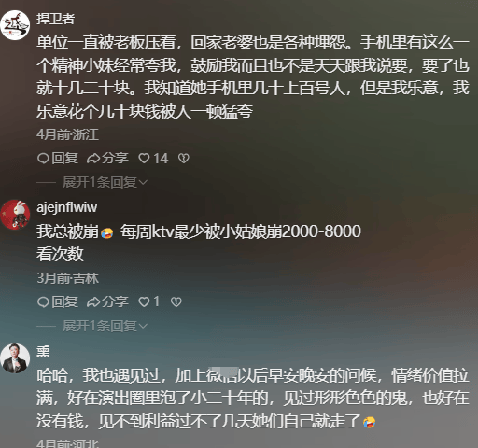Click the 4月前·浙江 timestamp
Image resolution: width=478 pixels, height=448 pixels.
(67, 134)
